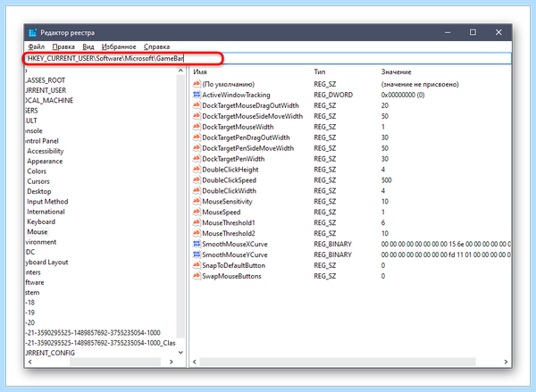536x392 pixels.
Task: Open the Избранное menu
Action: (x=119, y=46)
